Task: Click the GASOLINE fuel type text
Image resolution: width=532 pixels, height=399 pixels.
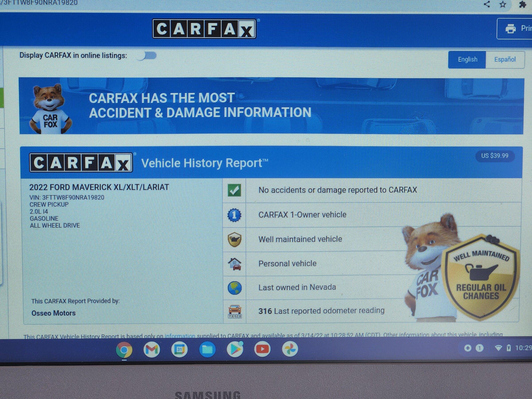Action: (x=44, y=218)
